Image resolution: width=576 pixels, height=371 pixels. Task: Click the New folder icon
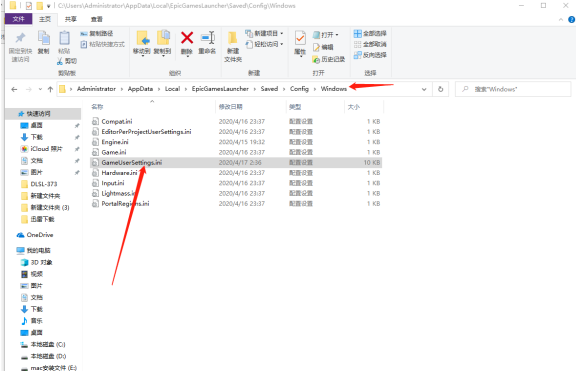pyautogui.click(x=233, y=38)
